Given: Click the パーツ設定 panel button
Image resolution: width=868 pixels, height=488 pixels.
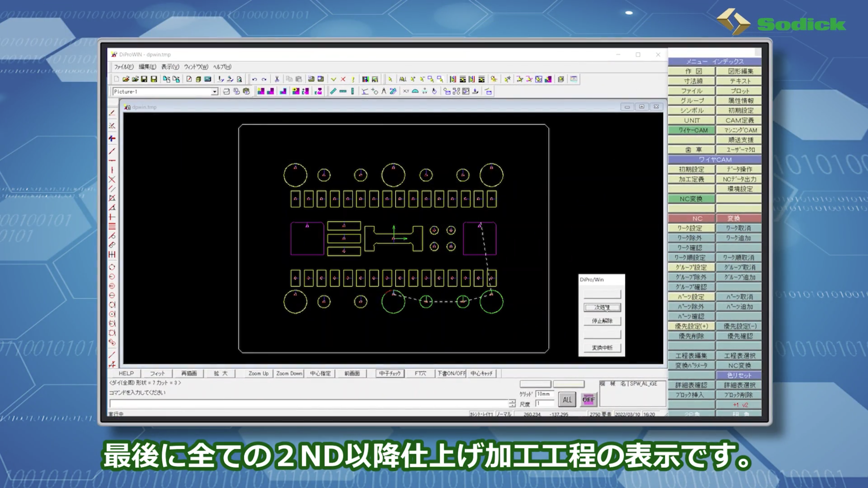Looking at the screenshot, I should [x=692, y=297].
